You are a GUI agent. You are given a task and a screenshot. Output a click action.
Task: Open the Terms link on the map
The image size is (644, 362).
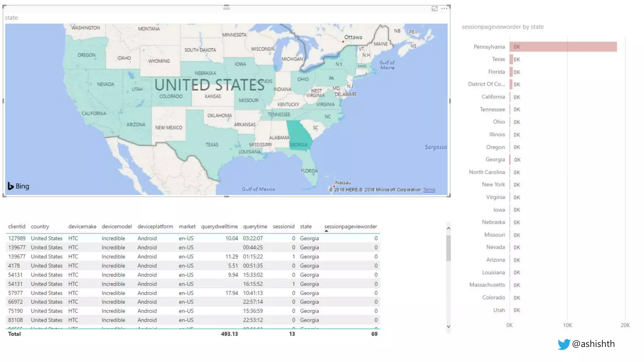pos(429,190)
